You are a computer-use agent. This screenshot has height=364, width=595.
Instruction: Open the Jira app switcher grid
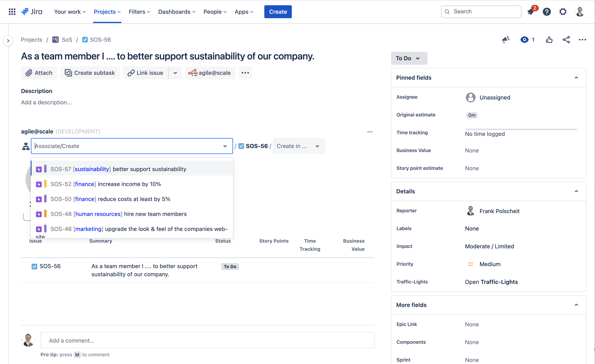click(12, 12)
